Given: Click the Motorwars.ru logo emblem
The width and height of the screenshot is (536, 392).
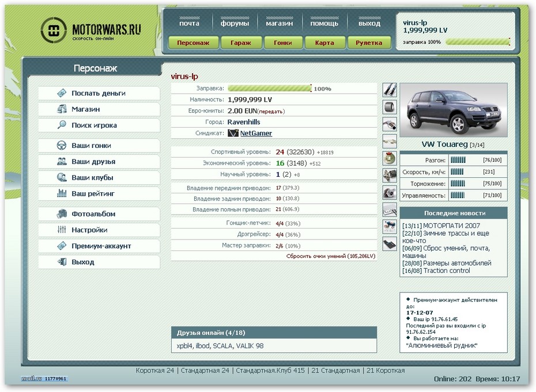Looking at the screenshot, I should (x=54, y=30).
